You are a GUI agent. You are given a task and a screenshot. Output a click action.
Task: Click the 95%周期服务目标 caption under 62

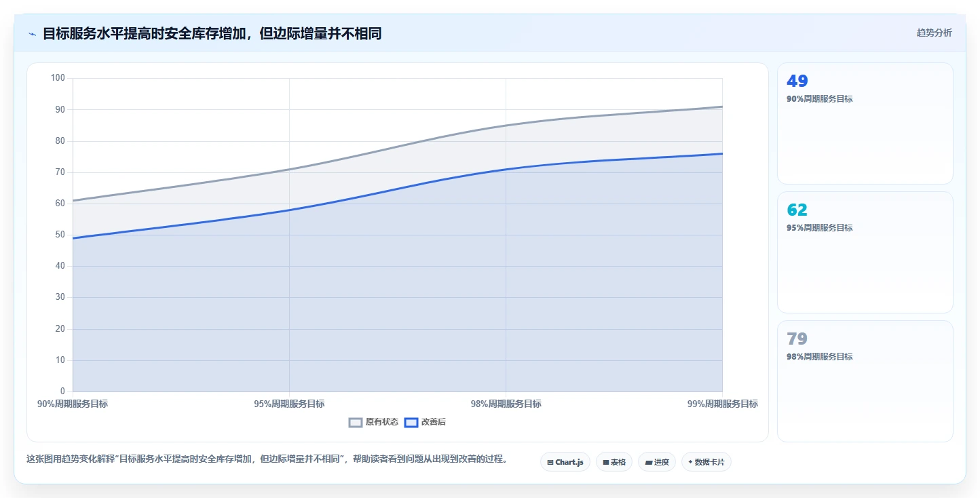[x=820, y=228]
